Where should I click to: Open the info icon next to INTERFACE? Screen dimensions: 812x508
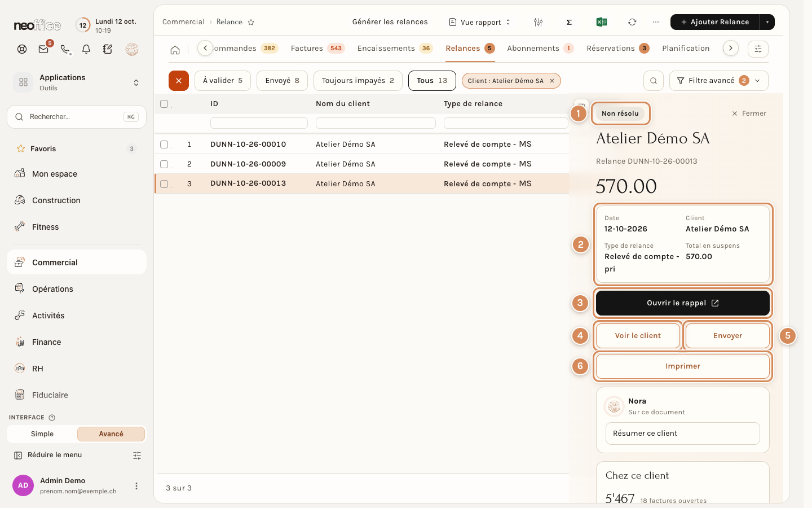click(52, 418)
